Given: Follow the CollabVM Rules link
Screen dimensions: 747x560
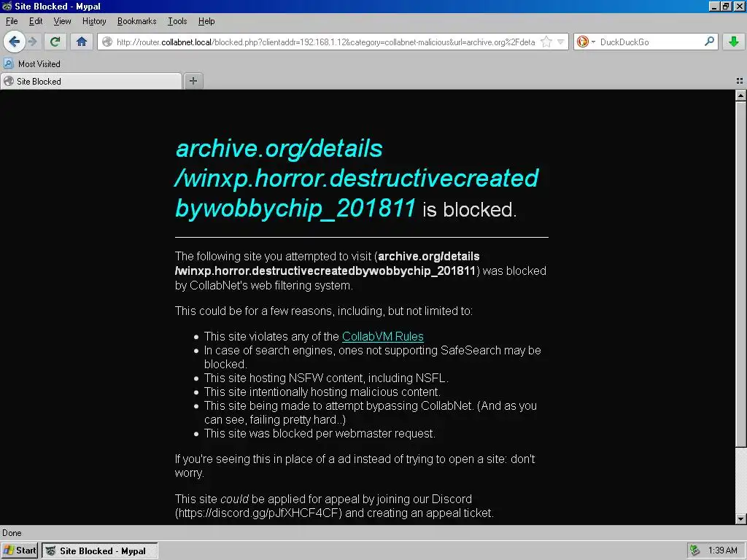Looking at the screenshot, I should click(x=382, y=336).
